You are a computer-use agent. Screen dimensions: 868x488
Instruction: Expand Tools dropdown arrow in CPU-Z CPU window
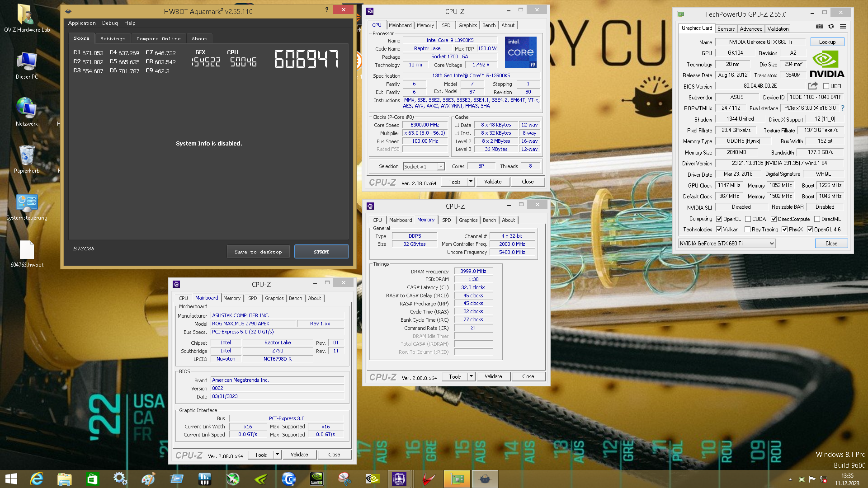(471, 182)
